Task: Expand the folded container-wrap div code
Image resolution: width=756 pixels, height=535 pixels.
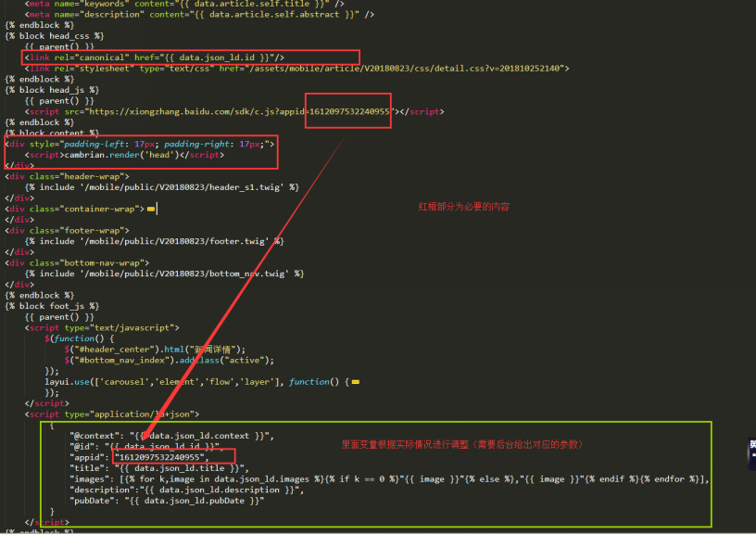Action: coord(151,209)
